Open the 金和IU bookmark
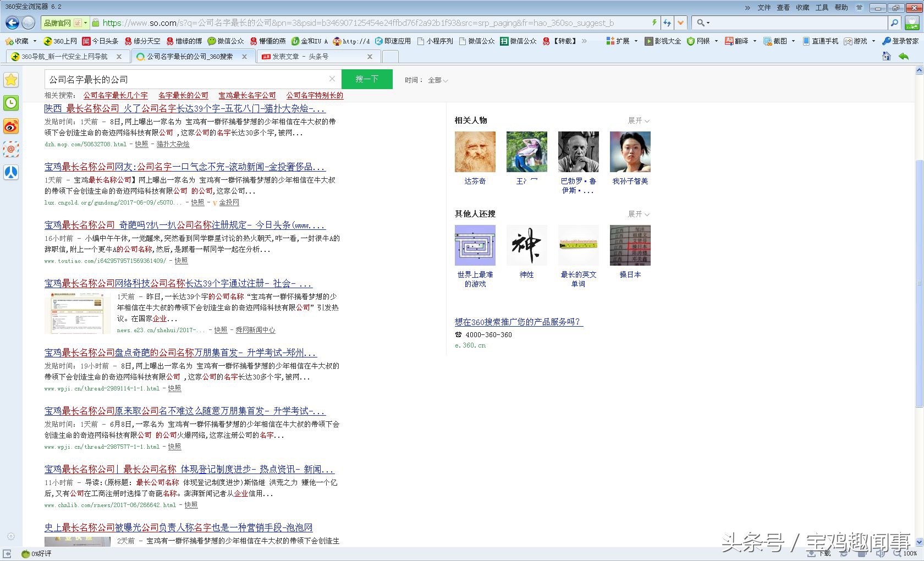Screen dimensions: 924x561 310,41
